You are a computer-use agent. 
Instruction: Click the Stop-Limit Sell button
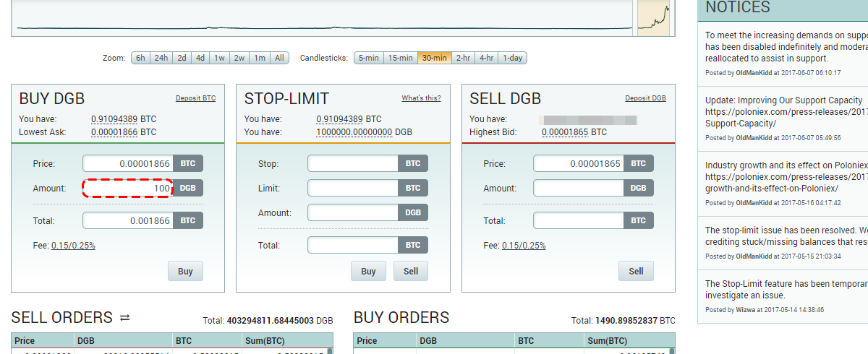[411, 272]
